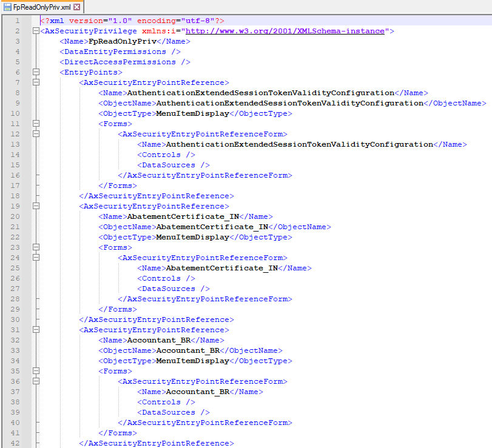
Task: Click MenuItemDisplay on line 10
Action: point(193,113)
